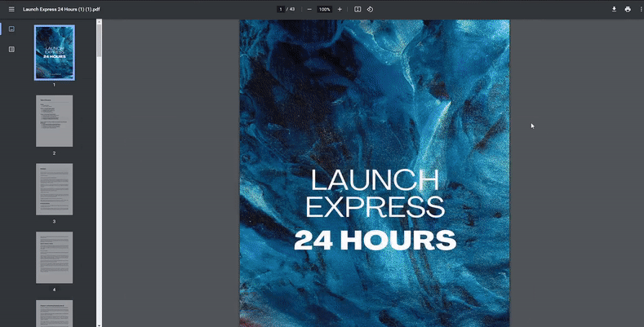Click the scroll down arrow of thumbnail sidebar

click(99, 325)
